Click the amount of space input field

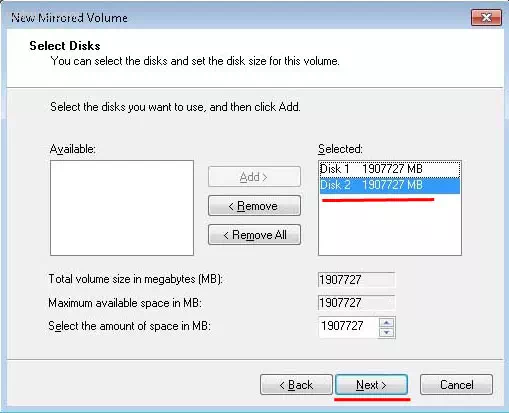349,326
